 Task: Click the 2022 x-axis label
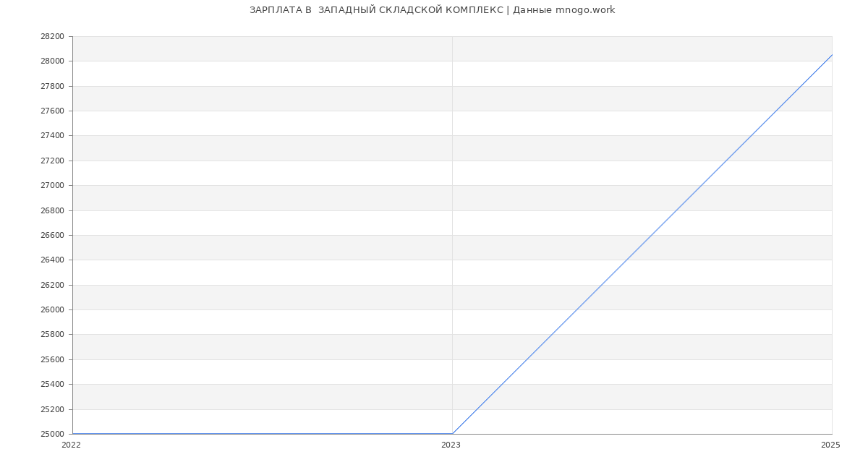(71, 445)
